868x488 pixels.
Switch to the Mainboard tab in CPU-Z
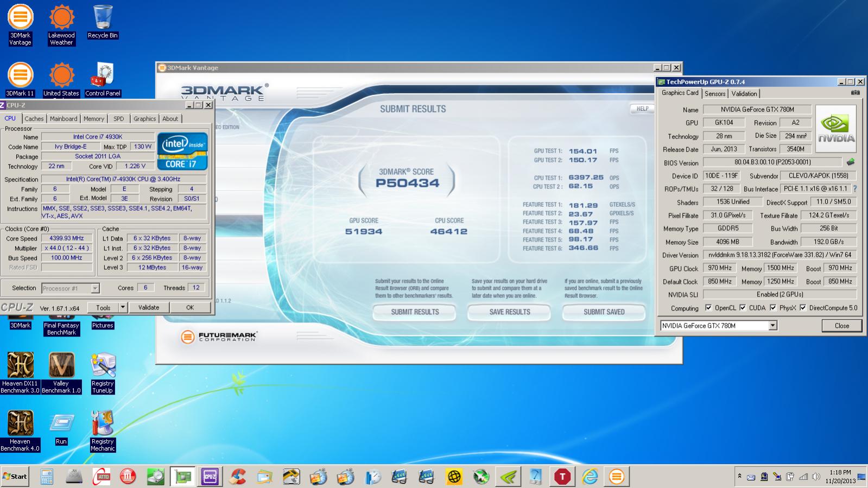tap(64, 119)
